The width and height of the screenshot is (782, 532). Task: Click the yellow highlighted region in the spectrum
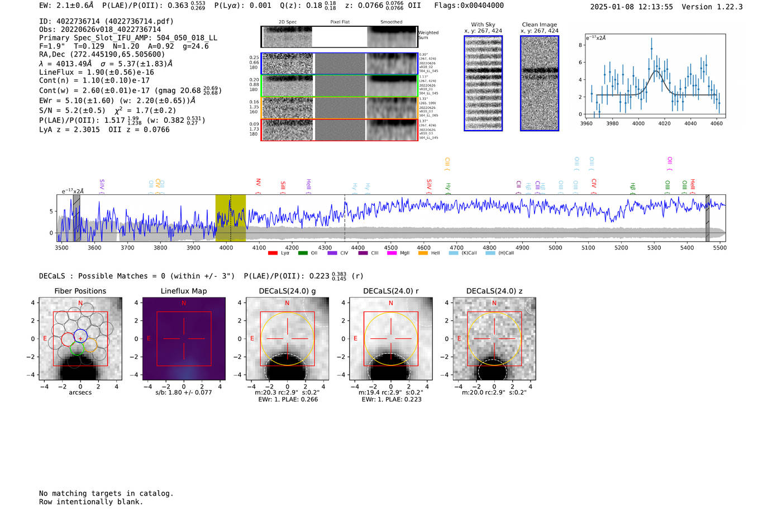click(230, 218)
